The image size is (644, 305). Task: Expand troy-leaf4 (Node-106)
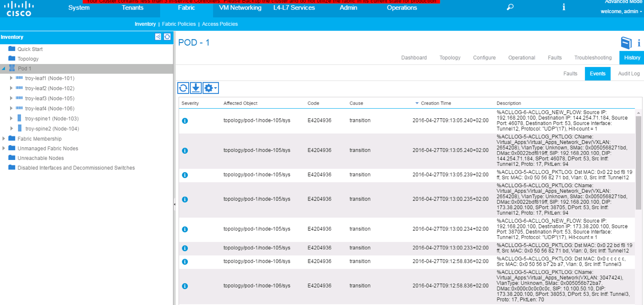coord(11,108)
